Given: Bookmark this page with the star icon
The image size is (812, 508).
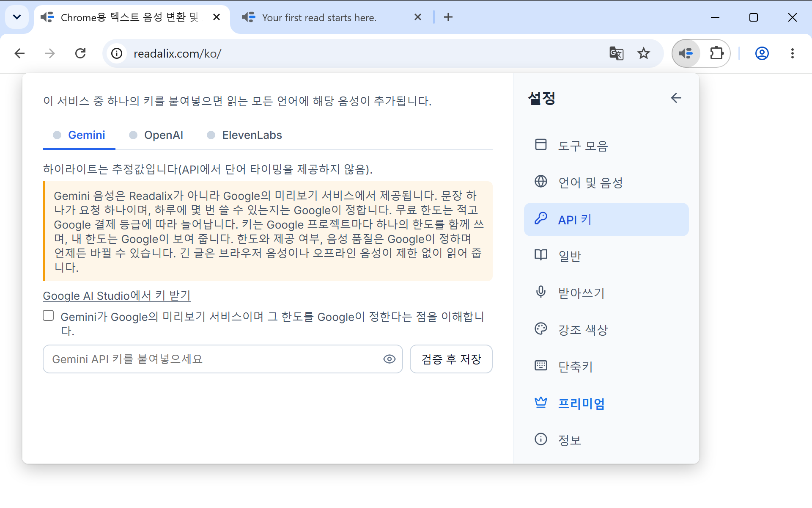Looking at the screenshot, I should tap(643, 53).
